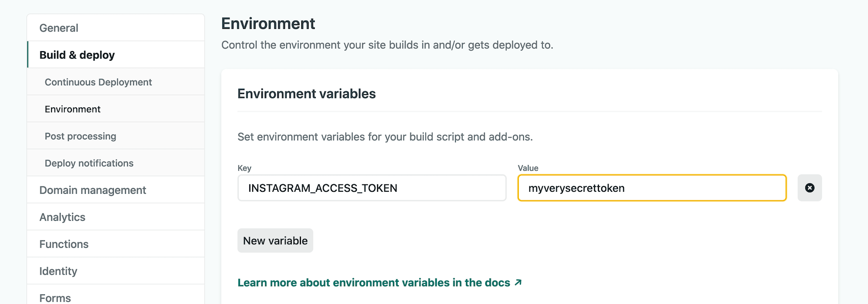Click the Key field label

[x=244, y=168]
